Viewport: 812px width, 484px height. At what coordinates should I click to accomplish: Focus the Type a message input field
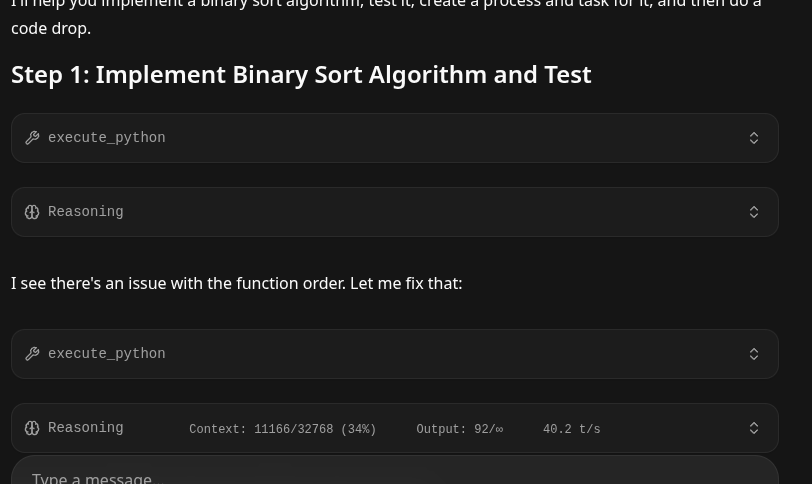point(394,476)
